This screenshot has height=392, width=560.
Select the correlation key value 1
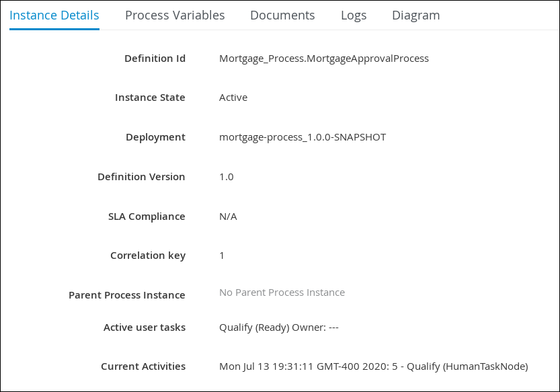click(222, 256)
